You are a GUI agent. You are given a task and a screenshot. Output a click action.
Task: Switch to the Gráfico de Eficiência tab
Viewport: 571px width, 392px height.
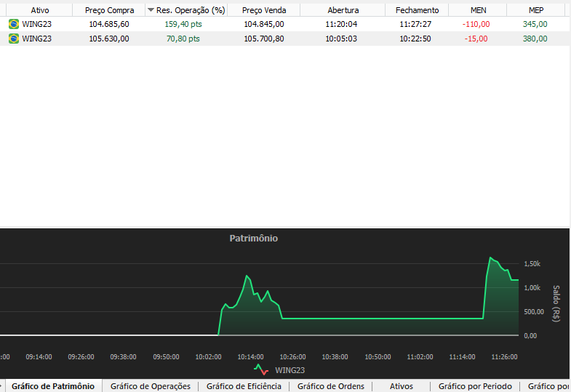244,386
